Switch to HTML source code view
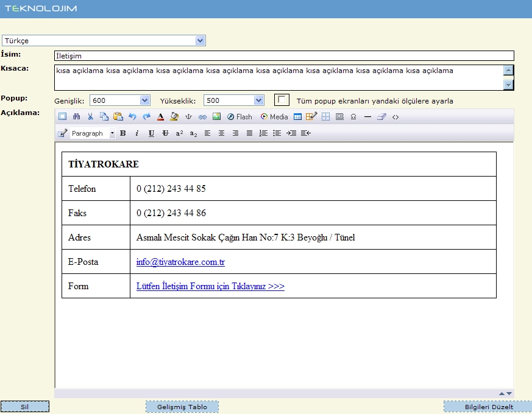Viewport: 532px width, 414px height. pyautogui.click(x=395, y=117)
